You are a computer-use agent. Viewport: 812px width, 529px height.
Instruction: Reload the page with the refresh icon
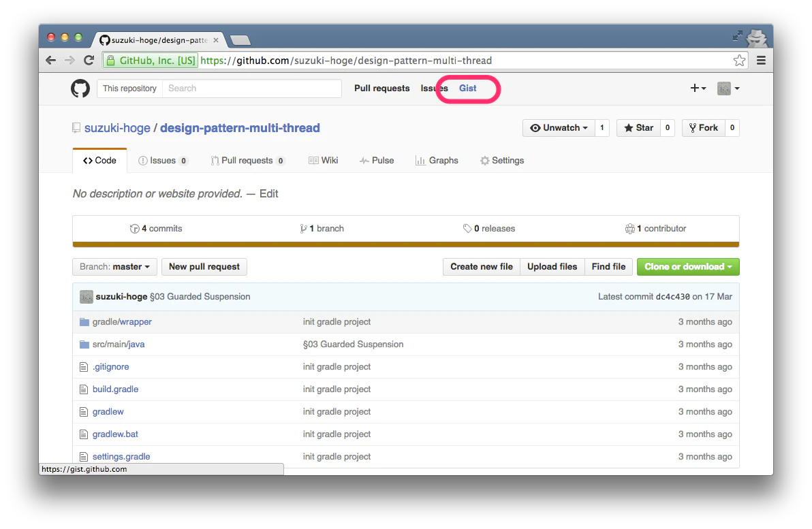[89, 61]
